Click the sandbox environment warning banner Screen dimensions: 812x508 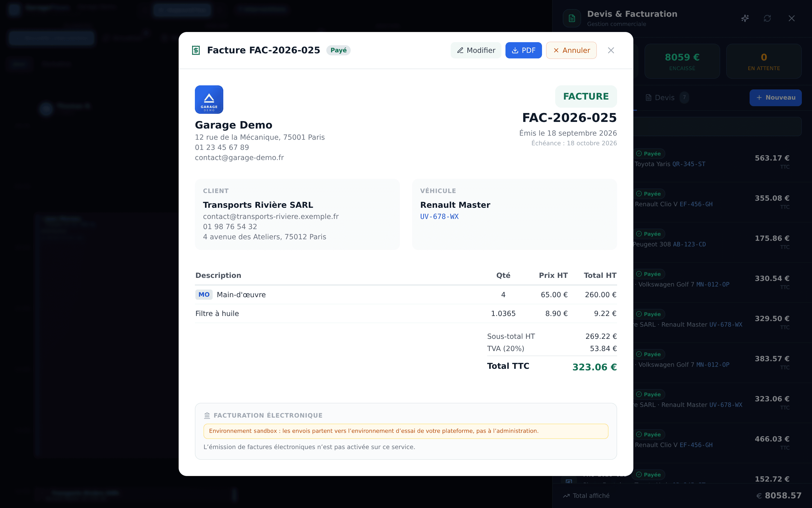click(x=406, y=431)
